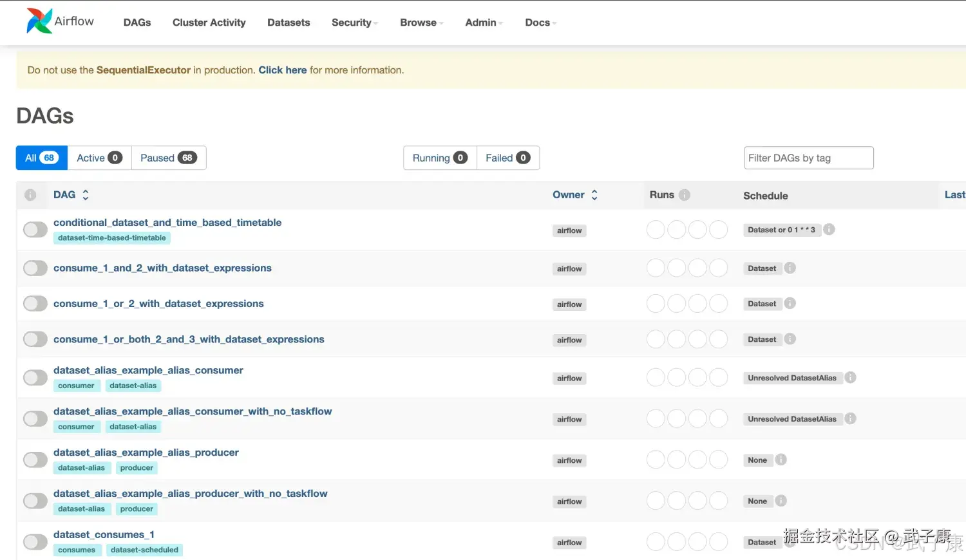Click info icon next to 'Dataset or 0 1 * * 3'

click(x=829, y=229)
